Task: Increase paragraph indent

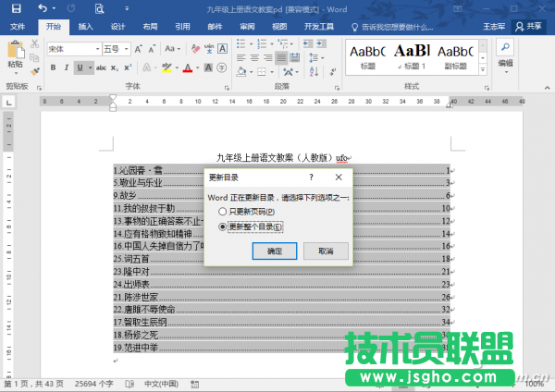Action: 321,43
